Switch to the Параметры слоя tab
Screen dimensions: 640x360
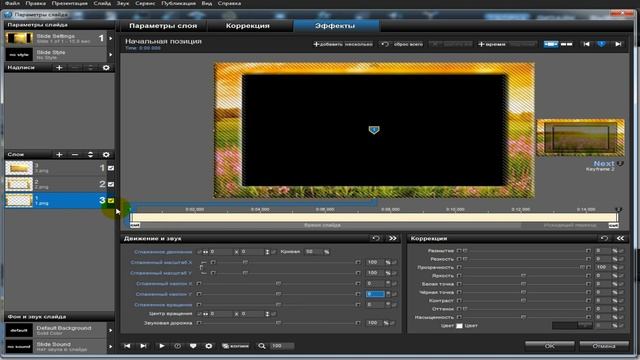pyautogui.click(x=163, y=26)
